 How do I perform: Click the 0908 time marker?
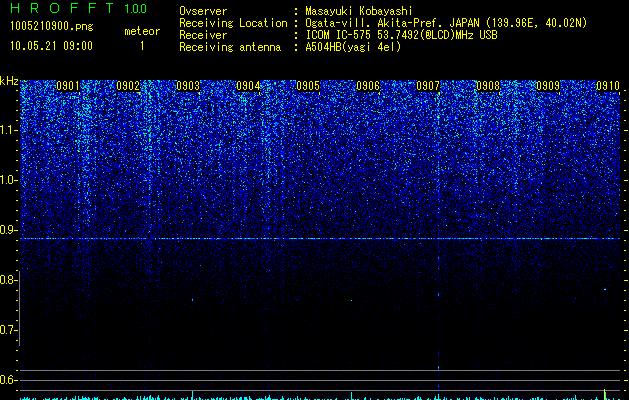488,86
